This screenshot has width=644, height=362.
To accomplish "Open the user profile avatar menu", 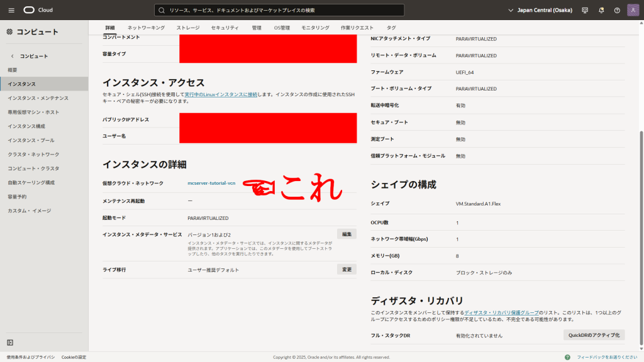I will 633,10.
